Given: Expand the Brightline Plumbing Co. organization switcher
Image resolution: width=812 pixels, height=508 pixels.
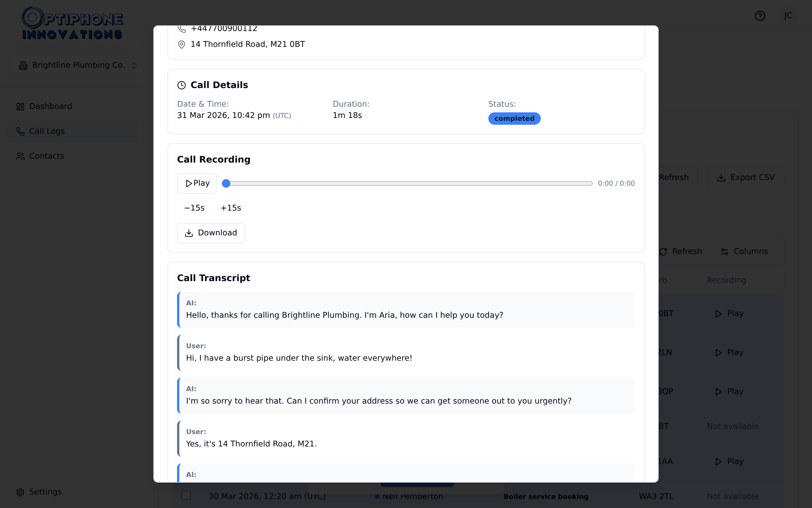Looking at the screenshot, I should coord(72,65).
